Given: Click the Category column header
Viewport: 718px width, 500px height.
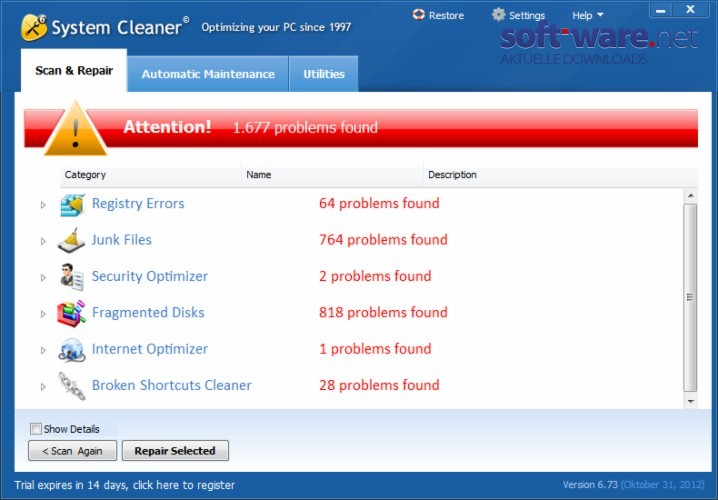Looking at the screenshot, I should (151, 174).
